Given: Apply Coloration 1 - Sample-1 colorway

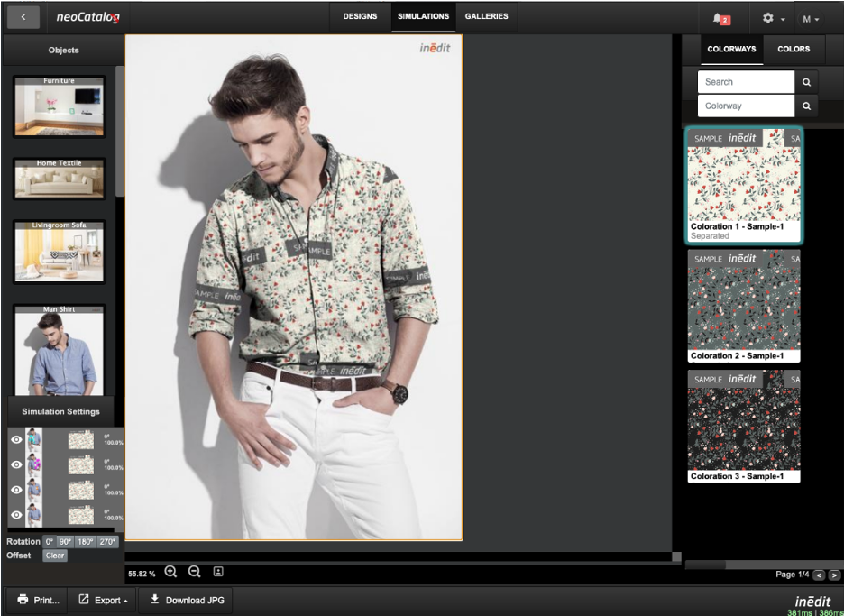Looking at the screenshot, I should [x=744, y=186].
